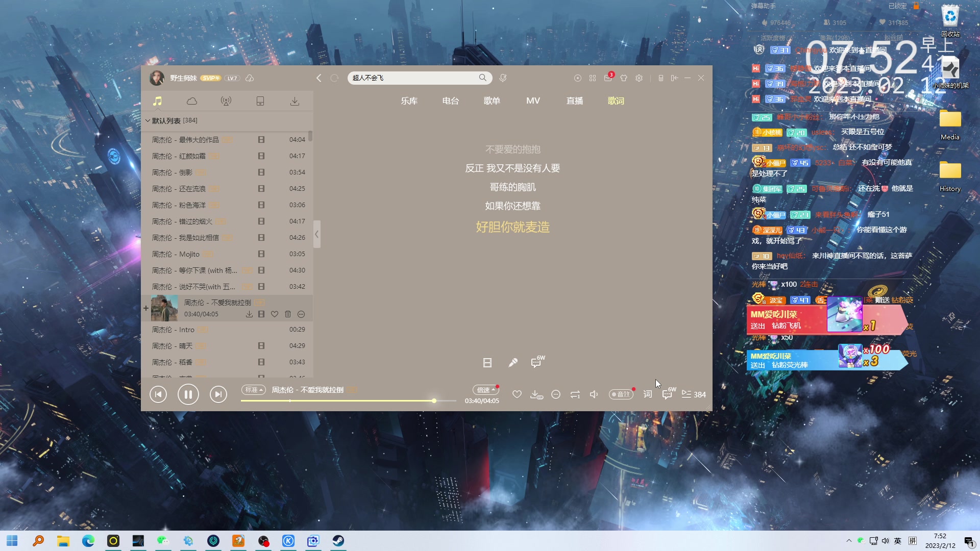Open the skin (shirt) icon

coord(624,78)
